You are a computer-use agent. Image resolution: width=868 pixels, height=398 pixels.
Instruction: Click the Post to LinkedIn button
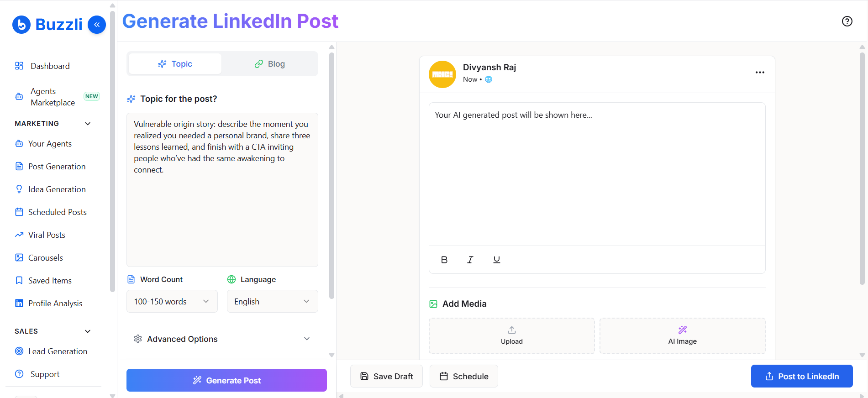802,376
